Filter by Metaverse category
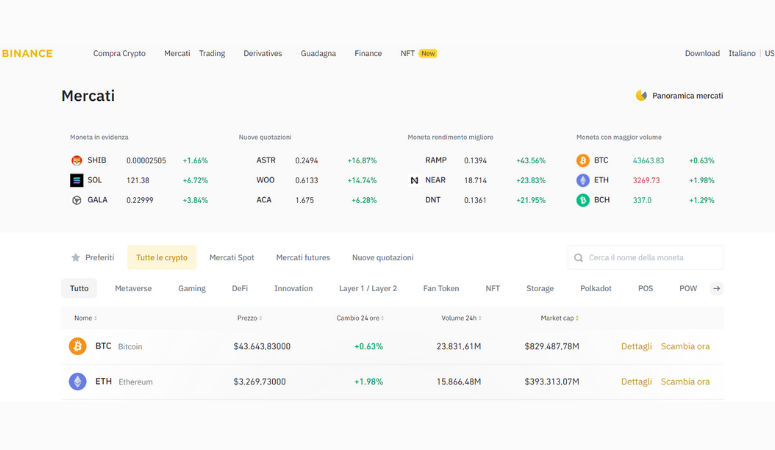 [133, 288]
